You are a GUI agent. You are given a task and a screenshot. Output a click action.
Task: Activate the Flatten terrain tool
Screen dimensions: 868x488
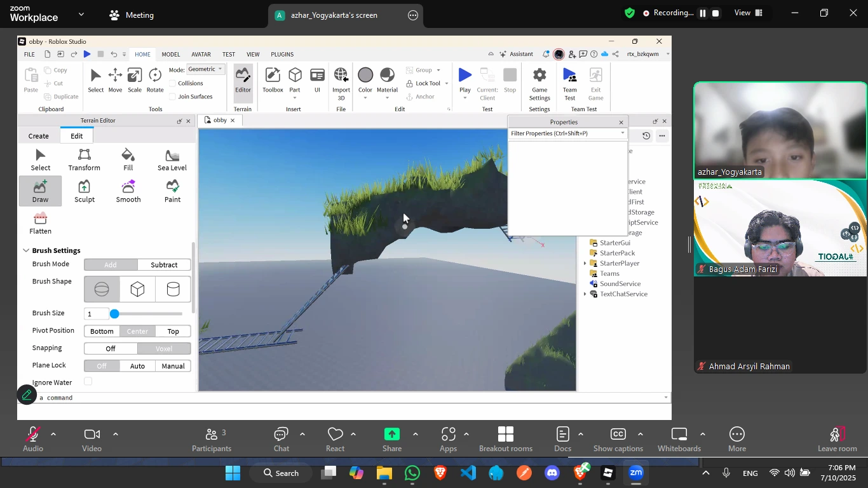tap(41, 223)
